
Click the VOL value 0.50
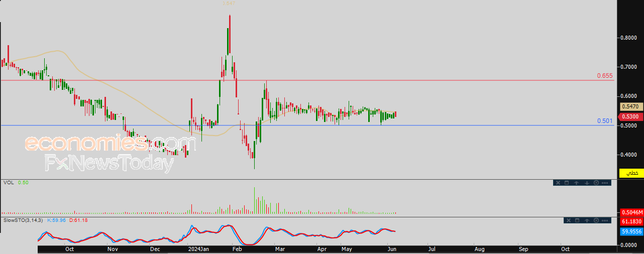(x=23, y=183)
